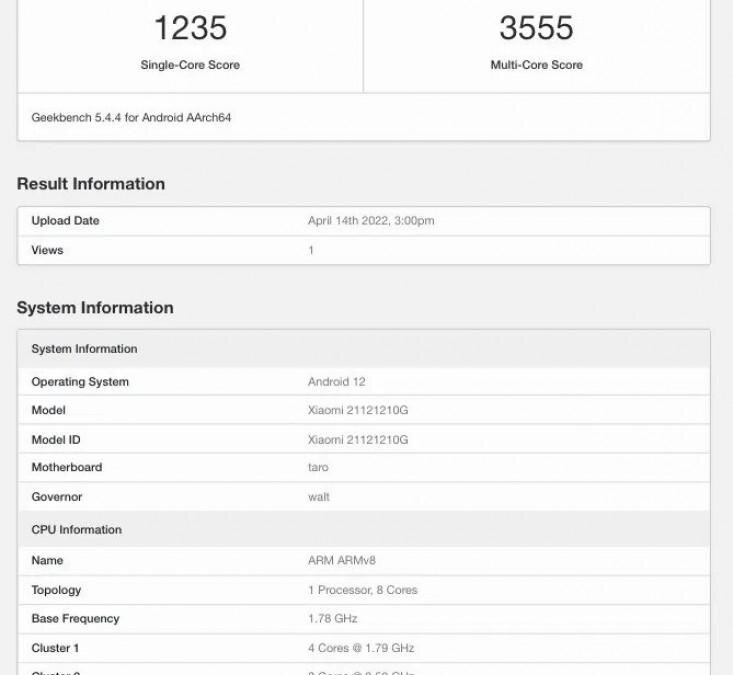Click the Upload Date row label

(x=65, y=221)
